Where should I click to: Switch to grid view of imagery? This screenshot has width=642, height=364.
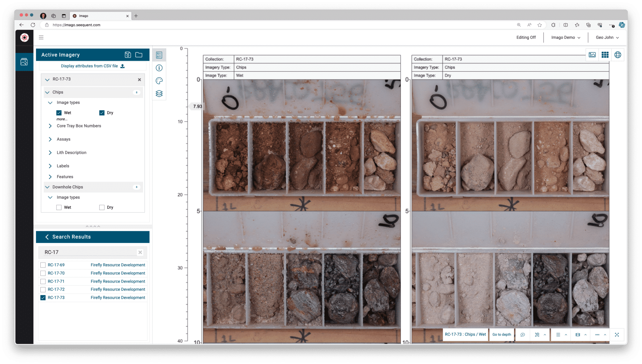pyautogui.click(x=605, y=55)
